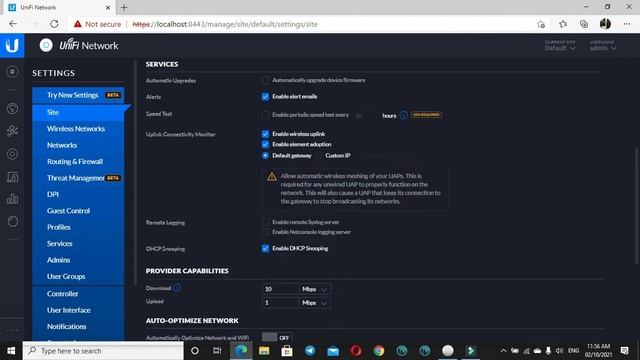
Task: Click the info icon next to Download
Action: tap(177, 288)
